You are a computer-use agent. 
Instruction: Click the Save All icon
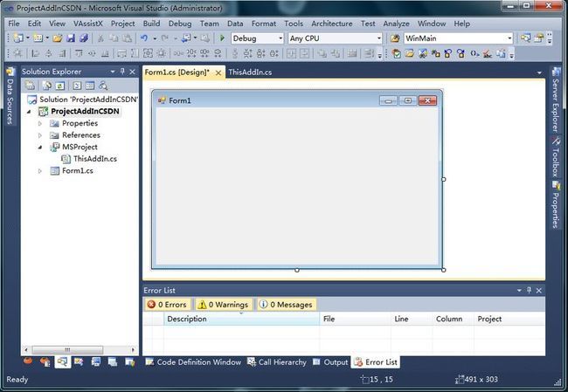(x=84, y=38)
